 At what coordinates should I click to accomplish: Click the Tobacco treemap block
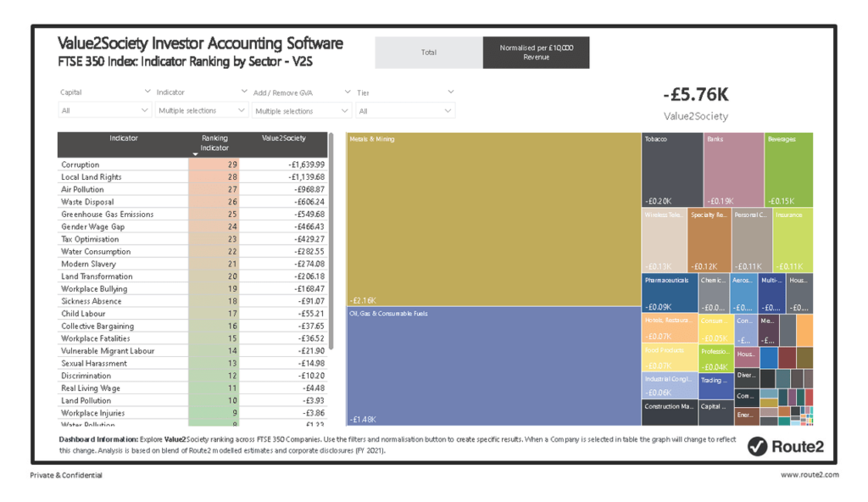pos(672,170)
